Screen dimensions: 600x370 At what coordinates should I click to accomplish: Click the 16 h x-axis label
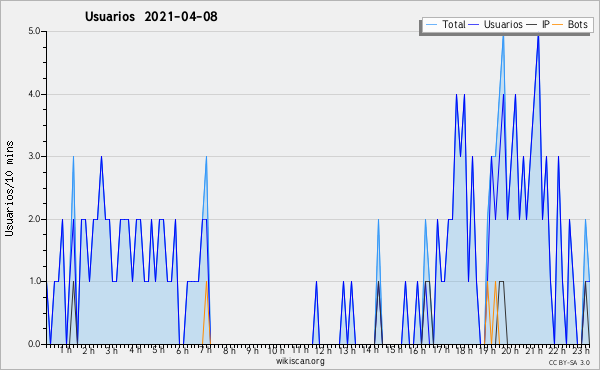click(x=417, y=350)
